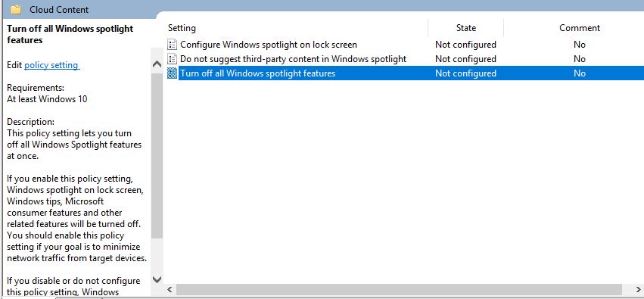Click horizontal scrollbar right arrow
This screenshot has height=299, width=644.
(638, 290)
